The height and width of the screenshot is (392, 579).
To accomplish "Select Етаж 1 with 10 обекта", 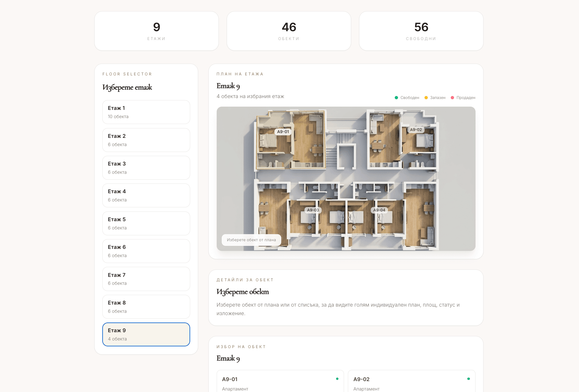I will click(x=146, y=112).
